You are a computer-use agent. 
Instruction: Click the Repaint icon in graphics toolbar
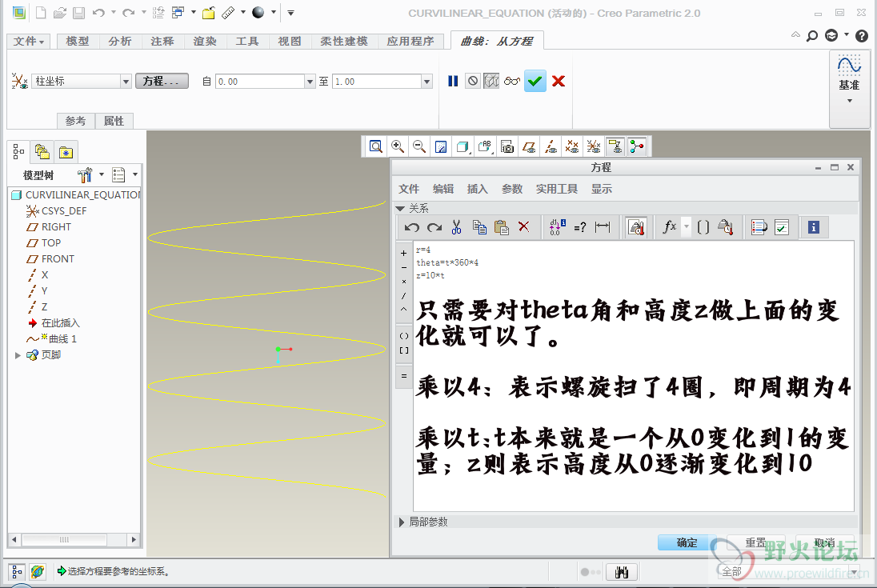[x=441, y=146]
